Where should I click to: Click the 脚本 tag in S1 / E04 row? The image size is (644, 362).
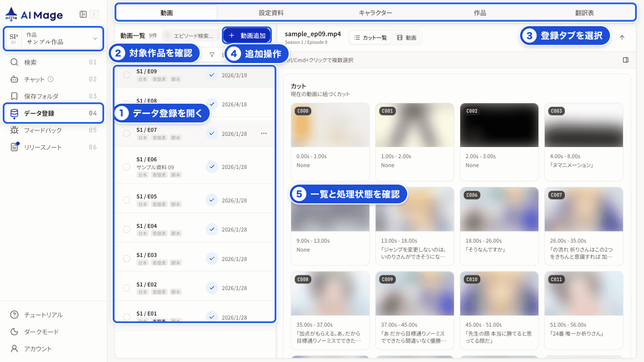[x=176, y=233]
